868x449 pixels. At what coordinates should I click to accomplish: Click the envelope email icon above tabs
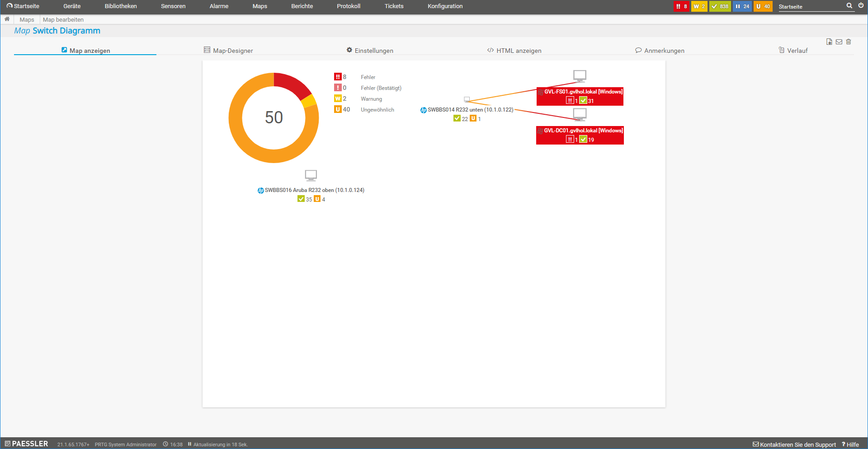click(839, 42)
